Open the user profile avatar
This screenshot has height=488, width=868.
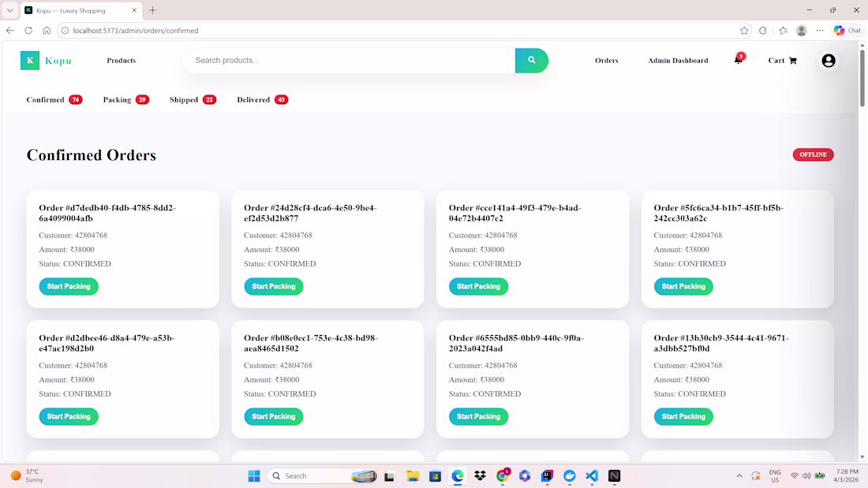click(x=828, y=60)
